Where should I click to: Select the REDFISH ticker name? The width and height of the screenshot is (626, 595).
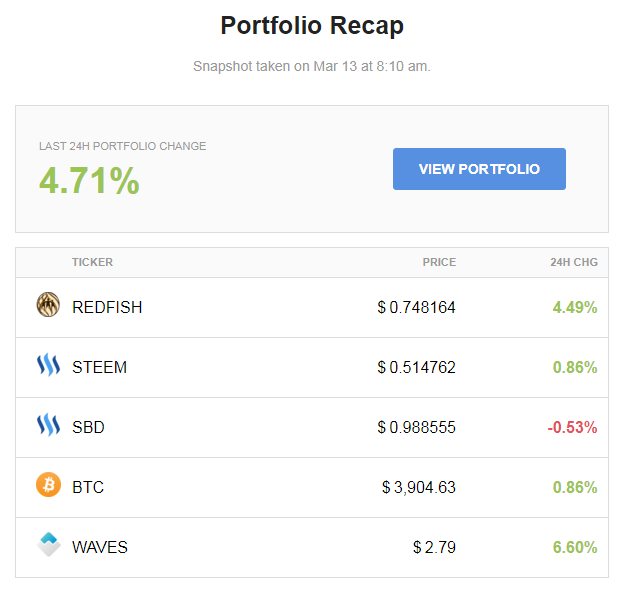(x=107, y=307)
